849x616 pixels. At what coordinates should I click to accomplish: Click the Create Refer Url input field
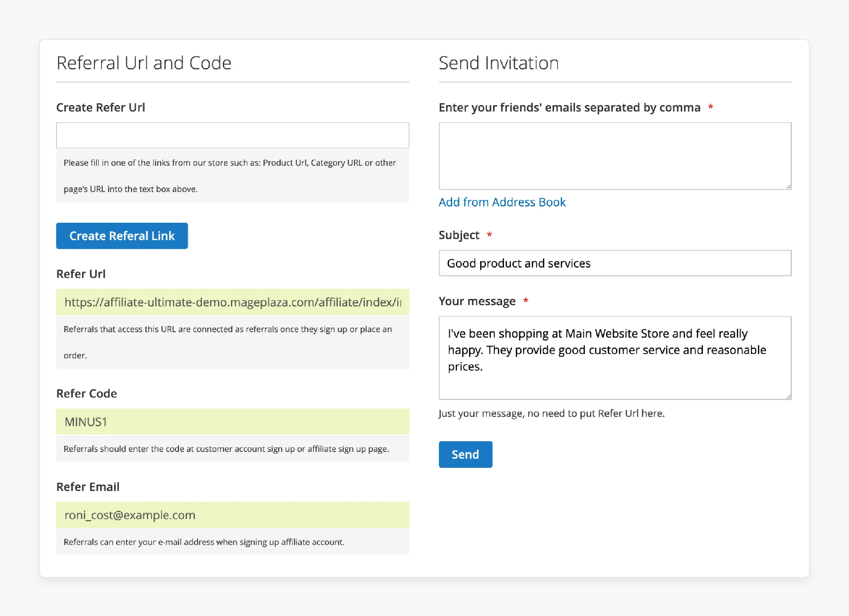click(232, 135)
